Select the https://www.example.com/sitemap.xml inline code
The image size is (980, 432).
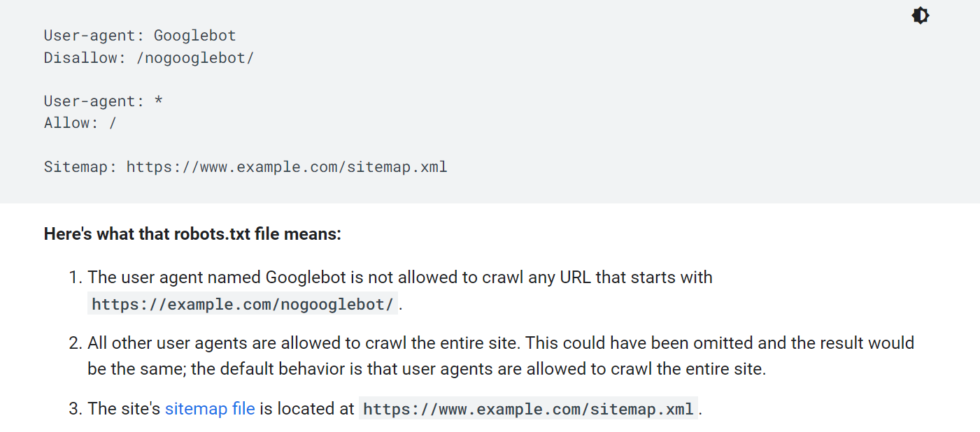point(527,408)
